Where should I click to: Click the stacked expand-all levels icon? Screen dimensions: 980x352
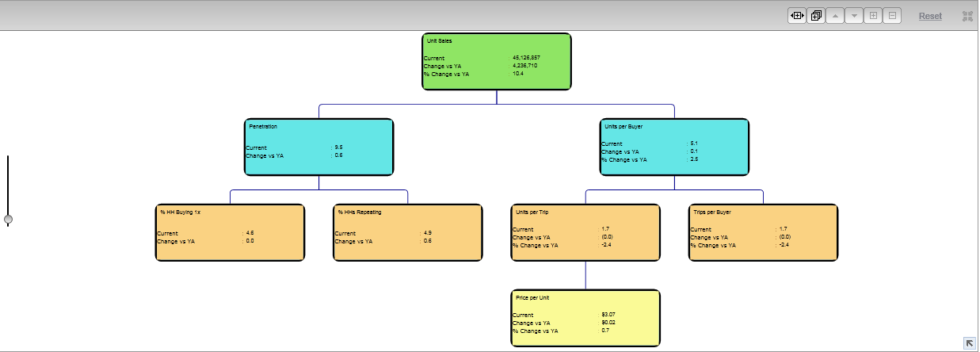[815, 16]
